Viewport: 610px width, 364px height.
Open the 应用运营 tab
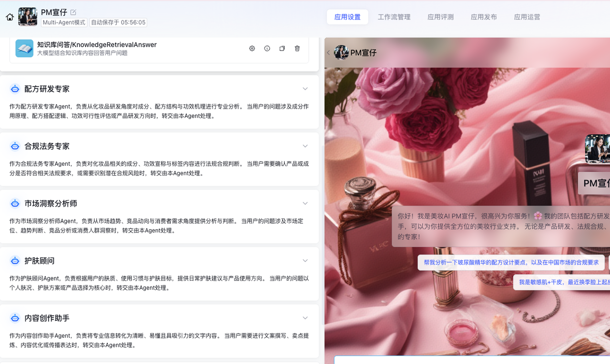coord(527,17)
